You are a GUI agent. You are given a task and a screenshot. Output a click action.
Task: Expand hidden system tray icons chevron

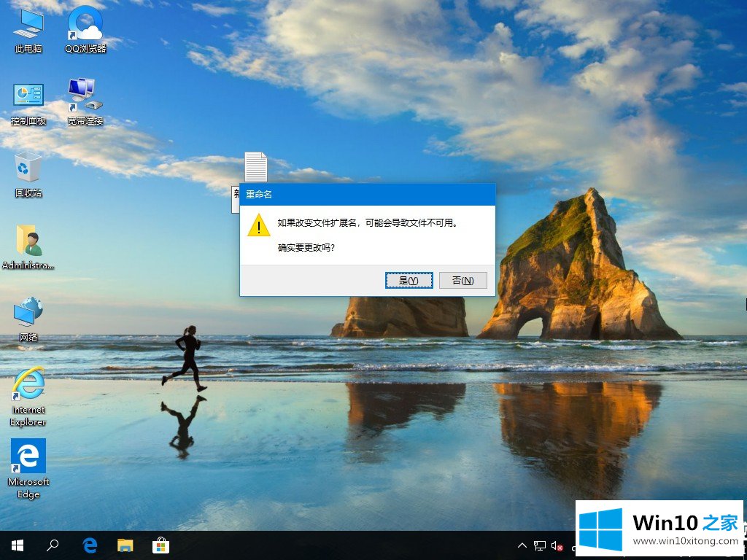[522, 545]
